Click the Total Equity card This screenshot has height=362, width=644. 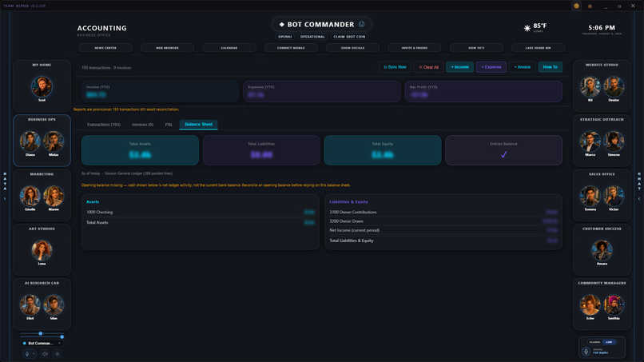click(x=383, y=150)
